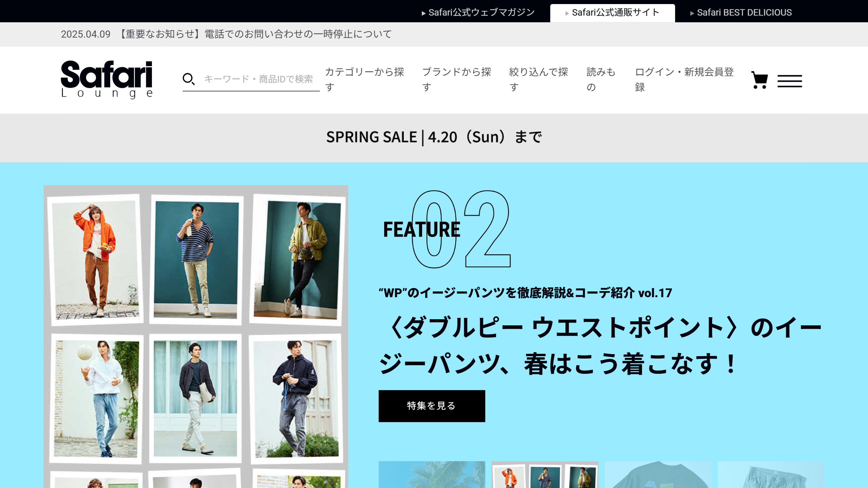Click the SPRING SALE 4.20 banner
This screenshot has height=488, width=868.
tap(434, 137)
